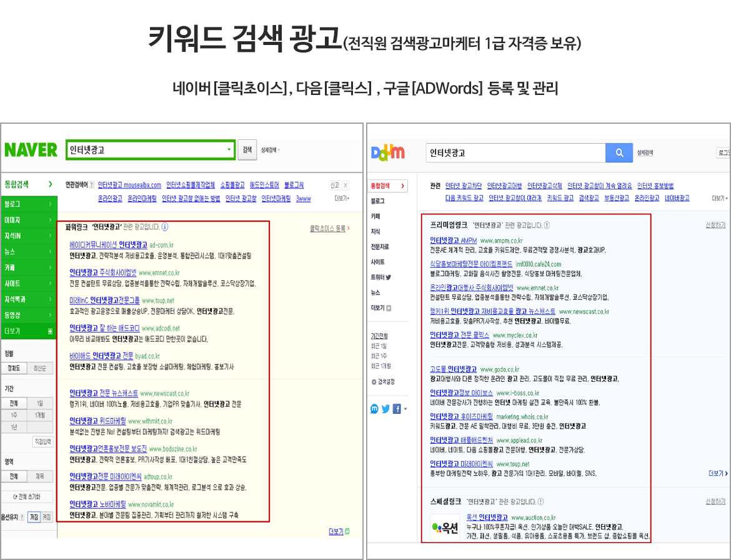Filter Daum results to 최근 1주
Image resolution: width=731 pixels, height=560 pixels.
379,356
